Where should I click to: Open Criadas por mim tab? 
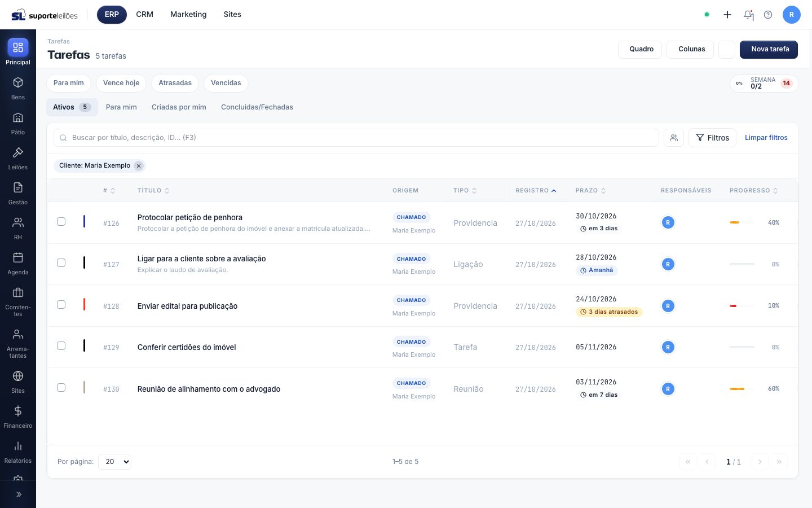[x=179, y=107]
